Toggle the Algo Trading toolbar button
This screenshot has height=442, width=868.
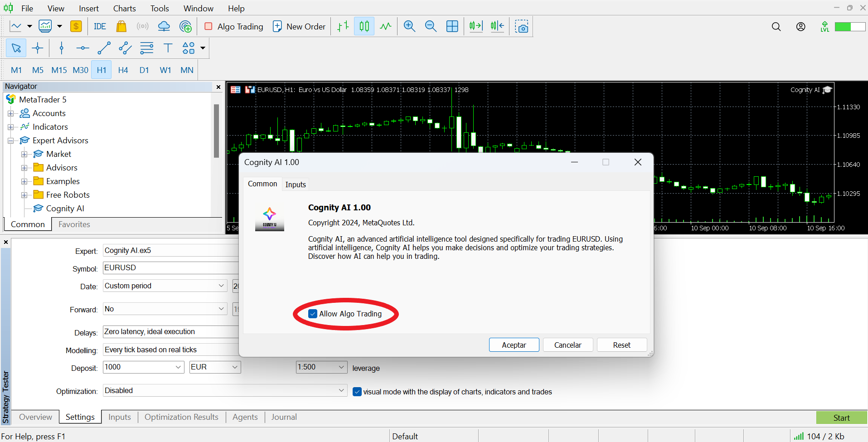pos(234,26)
